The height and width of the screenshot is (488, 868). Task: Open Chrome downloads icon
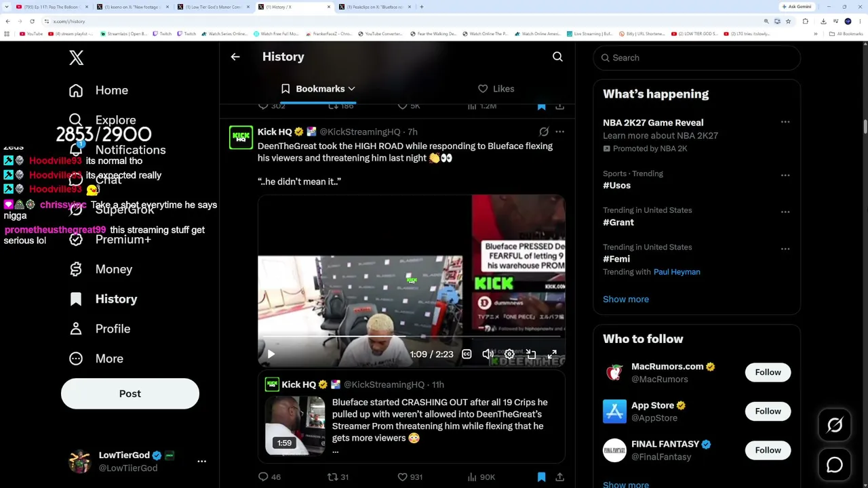point(823,21)
